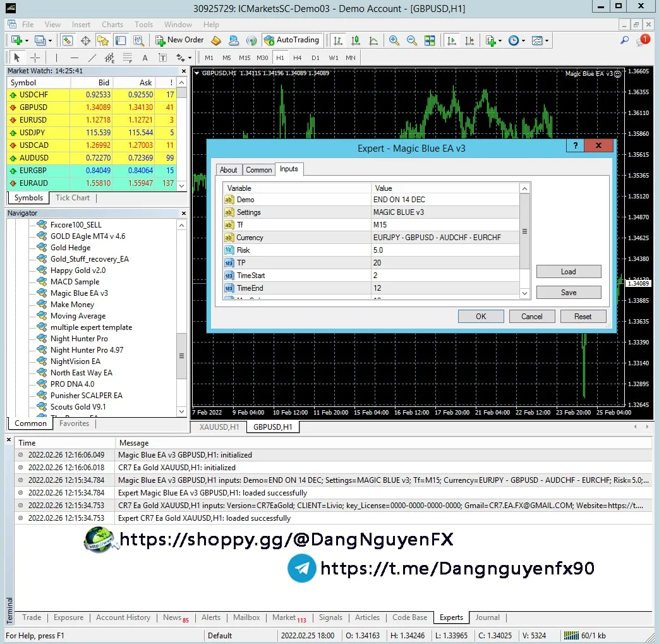Toggle the Navigator star-folder icon
The width and height of the screenshot is (659, 644).
[x=102, y=40]
